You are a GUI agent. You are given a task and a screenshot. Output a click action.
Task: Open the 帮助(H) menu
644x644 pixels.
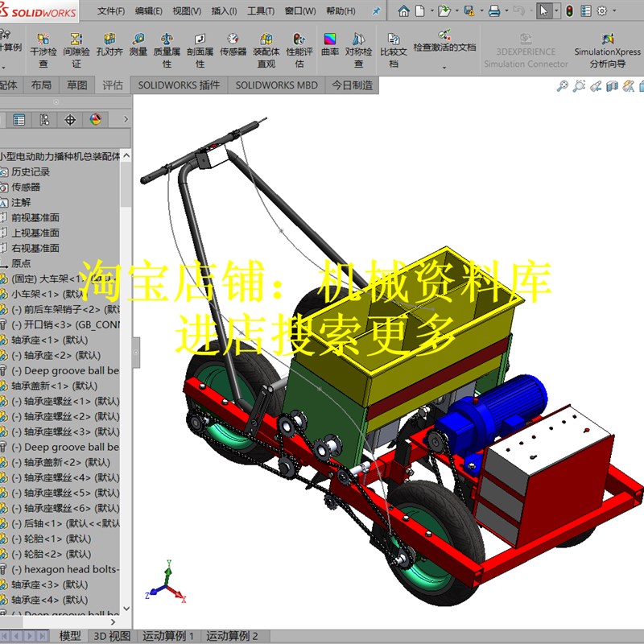(341, 11)
